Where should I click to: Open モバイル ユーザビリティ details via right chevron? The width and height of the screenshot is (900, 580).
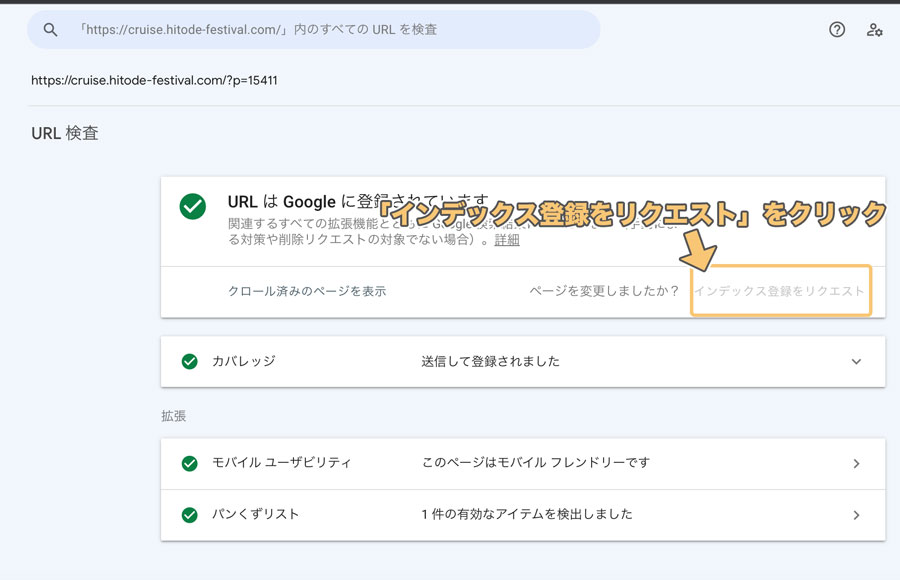point(856,464)
